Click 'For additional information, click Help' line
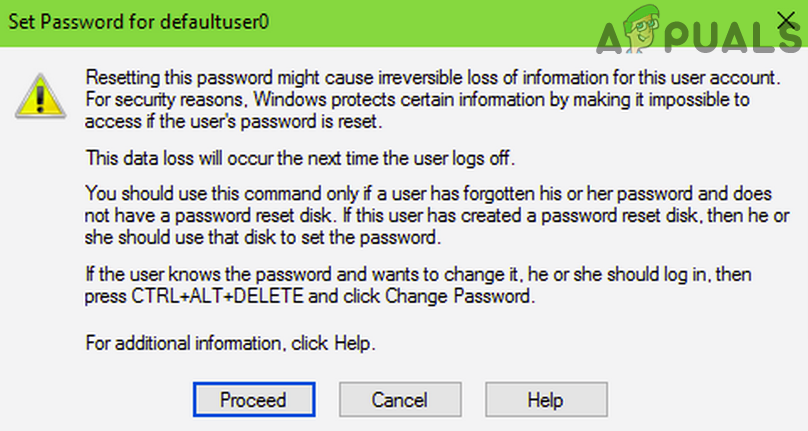This screenshot has width=808, height=431. coord(230,343)
